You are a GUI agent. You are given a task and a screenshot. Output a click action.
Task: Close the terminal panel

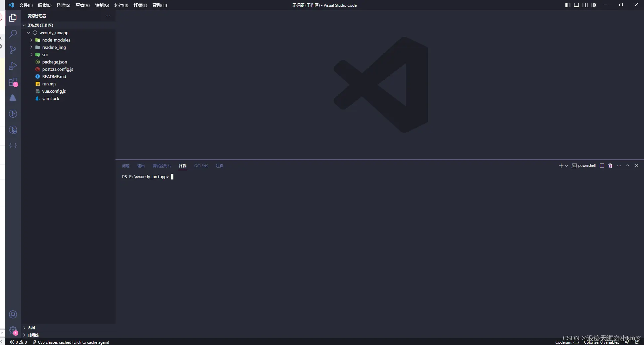(x=636, y=166)
